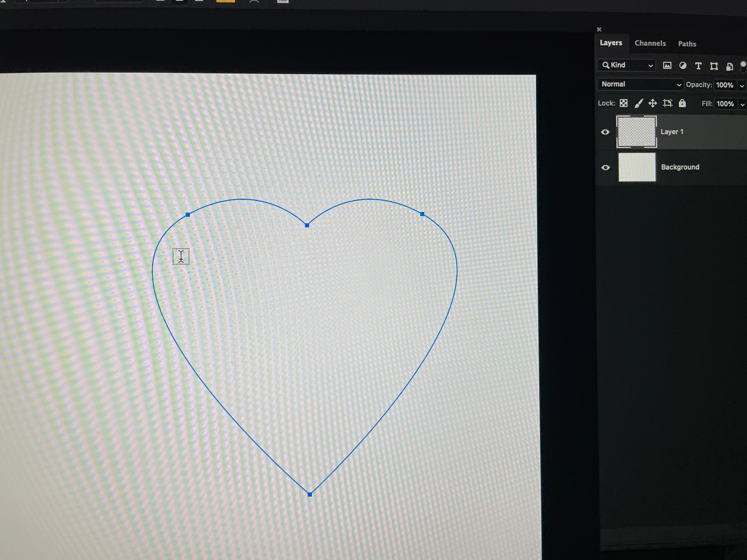Filter layers by smart objects icon
The height and width of the screenshot is (560, 747).
(x=729, y=66)
